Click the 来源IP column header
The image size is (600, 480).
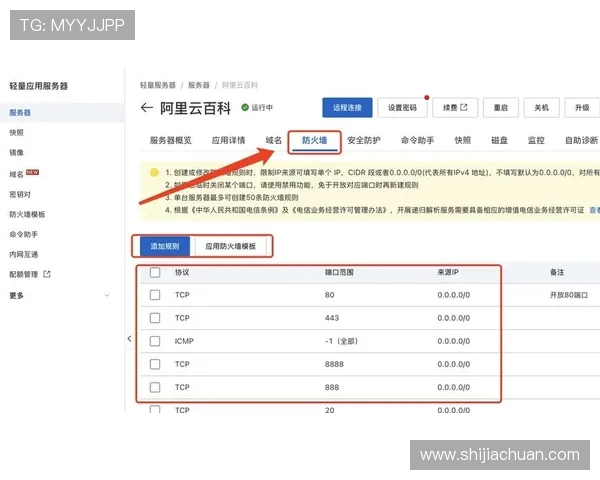pyautogui.click(x=448, y=272)
